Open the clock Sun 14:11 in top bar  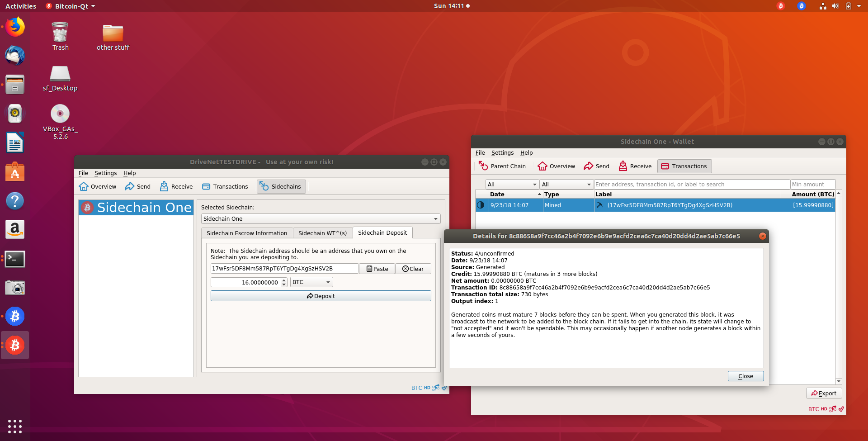pyautogui.click(x=452, y=6)
